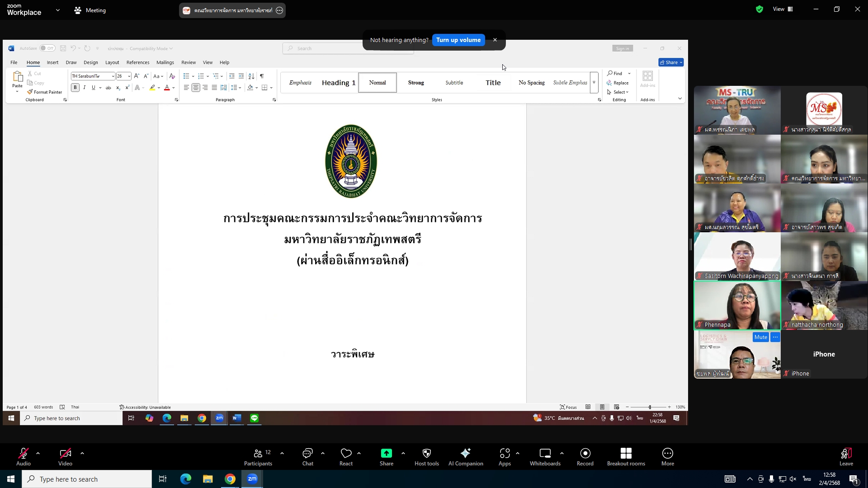The width and height of the screenshot is (868, 488).
Task: Open Zoom Workplace dropdown chevron
Action: pyautogui.click(x=58, y=10)
